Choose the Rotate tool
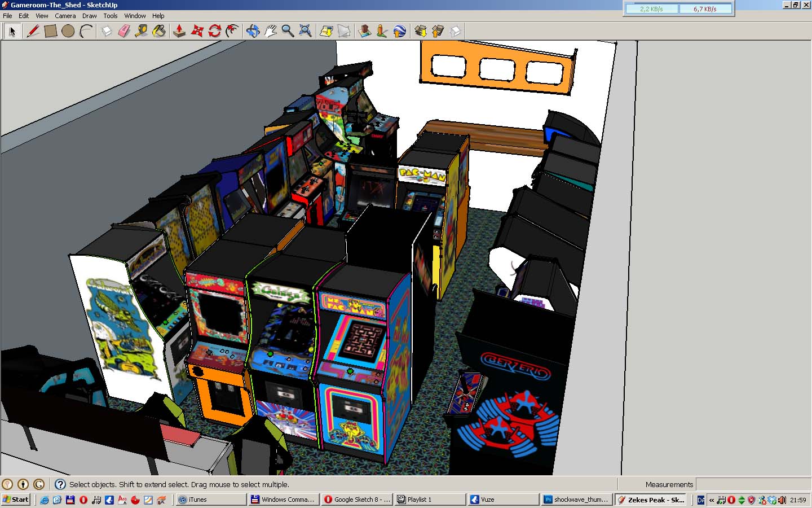The image size is (812, 508). click(214, 31)
